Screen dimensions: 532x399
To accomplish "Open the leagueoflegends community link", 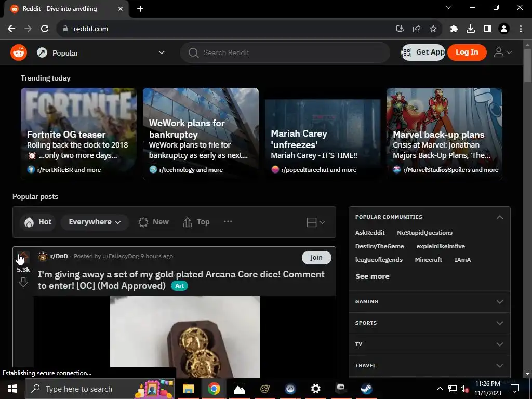I will pos(379,260).
